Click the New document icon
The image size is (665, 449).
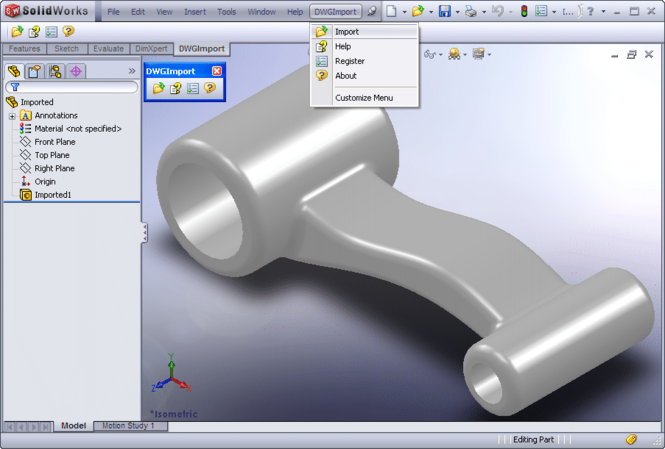[391, 11]
